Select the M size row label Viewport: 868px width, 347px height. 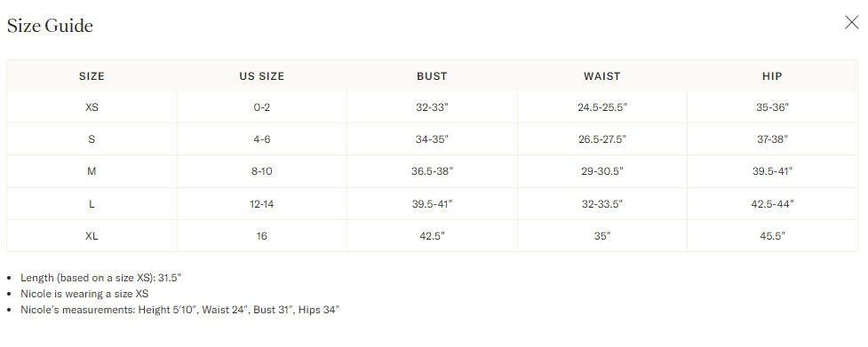pyautogui.click(x=92, y=171)
